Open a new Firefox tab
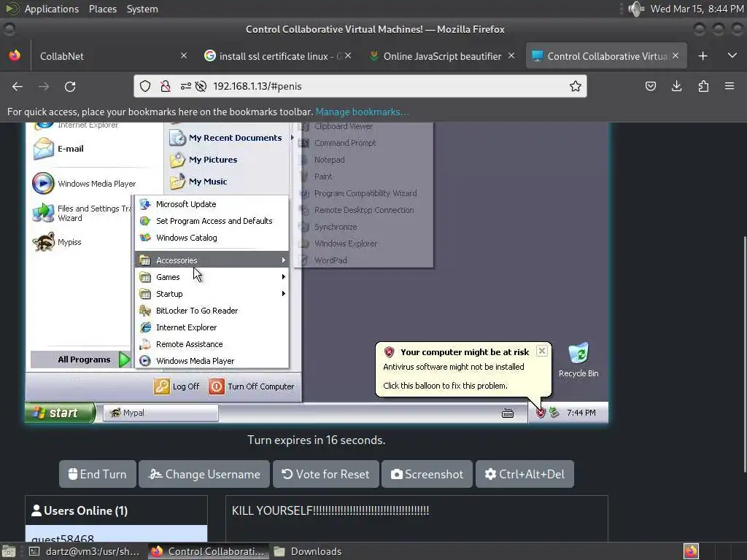Screen dimensions: 747x560 tap(703, 56)
